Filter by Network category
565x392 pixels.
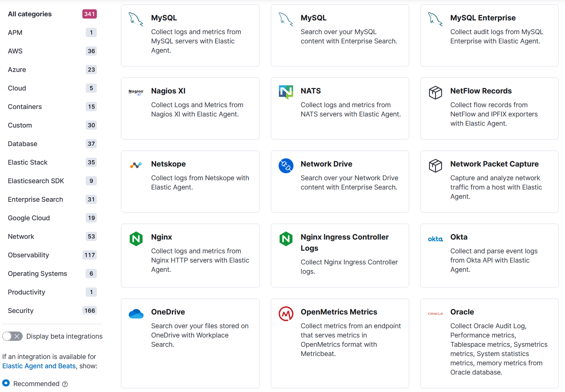(52, 237)
